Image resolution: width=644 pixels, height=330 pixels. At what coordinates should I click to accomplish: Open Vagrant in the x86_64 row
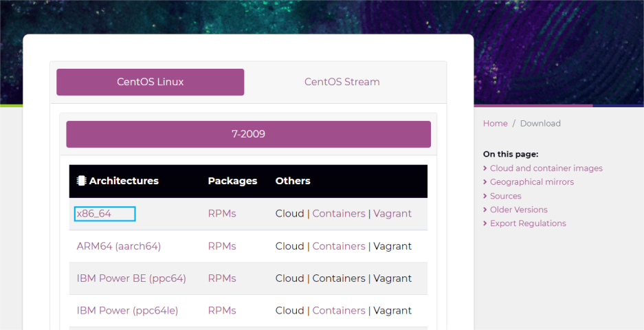[x=392, y=214]
